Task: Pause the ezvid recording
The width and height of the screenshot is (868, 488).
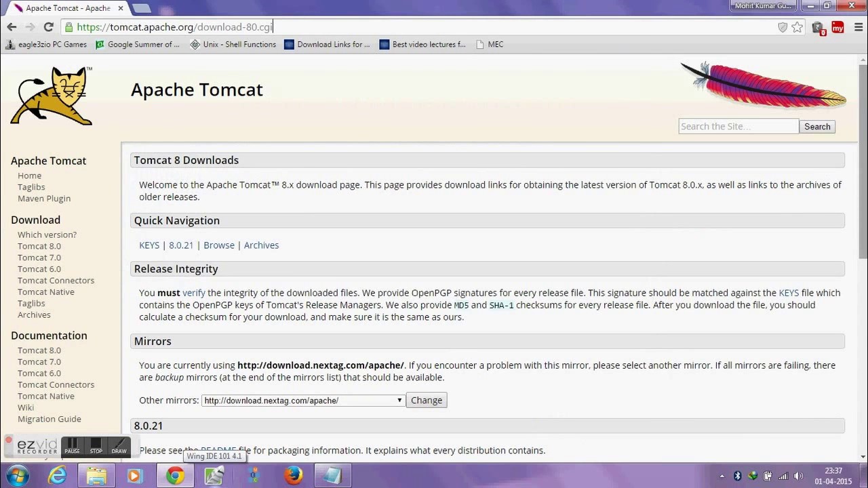Action: pyautogui.click(x=72, y=446)
